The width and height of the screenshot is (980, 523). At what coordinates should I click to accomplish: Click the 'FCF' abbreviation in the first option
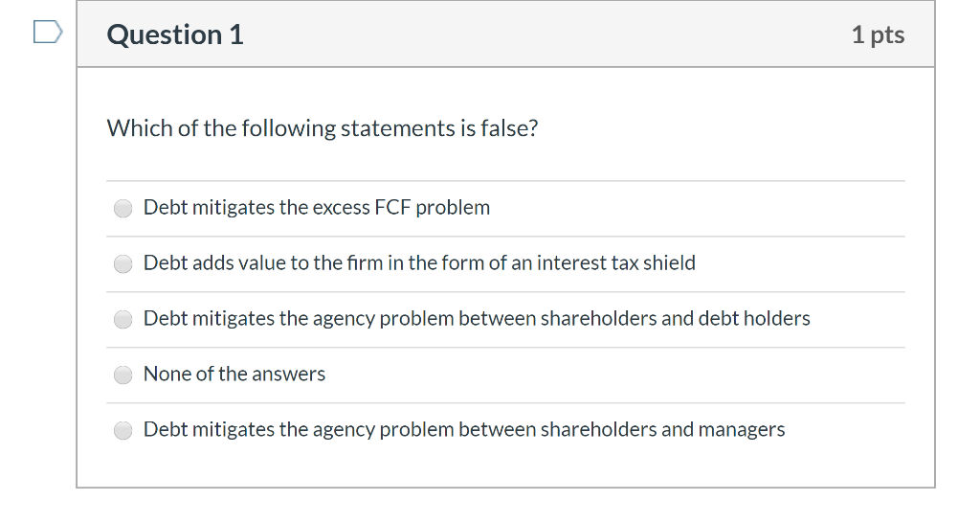(x=392, y=207)
